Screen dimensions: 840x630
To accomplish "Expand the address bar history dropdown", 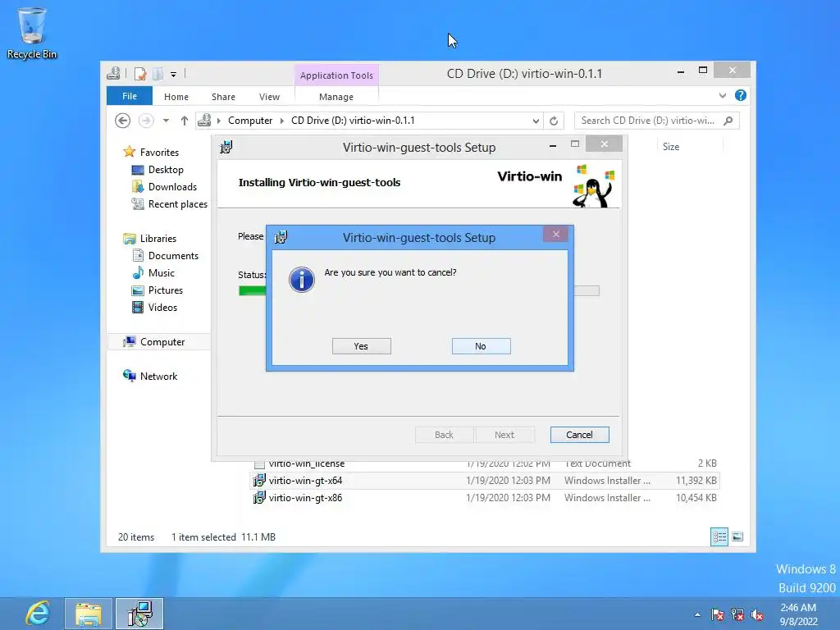I will pyautogui.click(x=536, y=121).
